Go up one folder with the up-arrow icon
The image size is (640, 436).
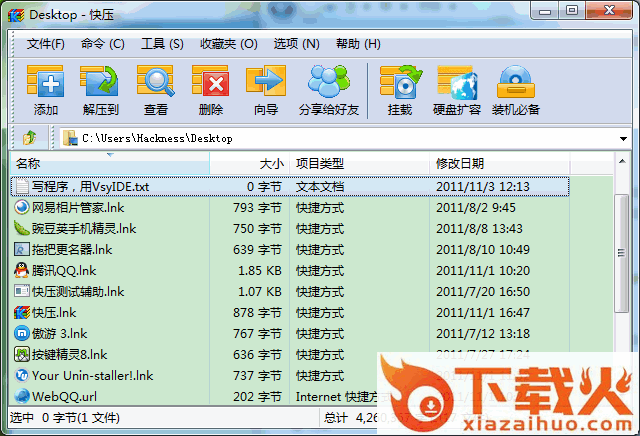pyautogui.click(x=29, y=138)
